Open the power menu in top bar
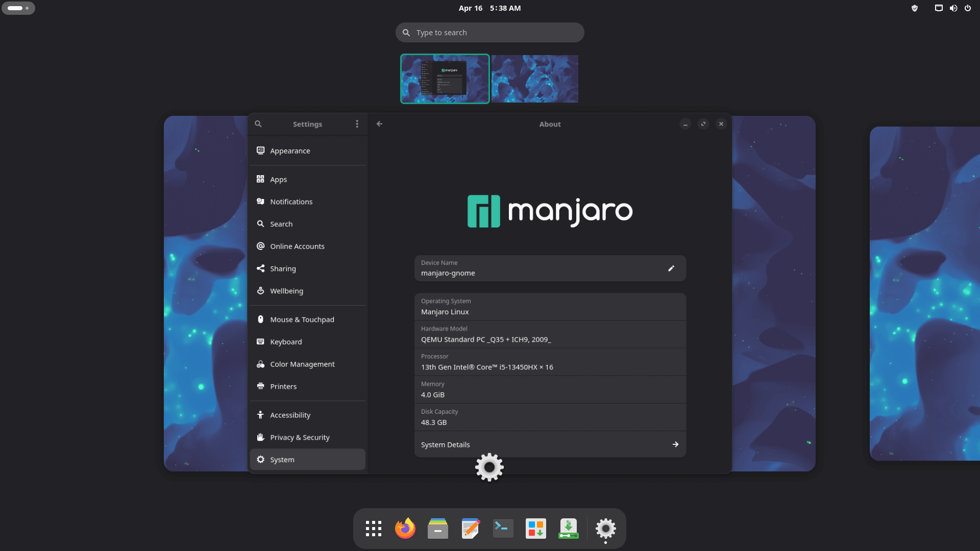This screenshot has width=980, height=551. pyautogui.click(x=967, y=8)
